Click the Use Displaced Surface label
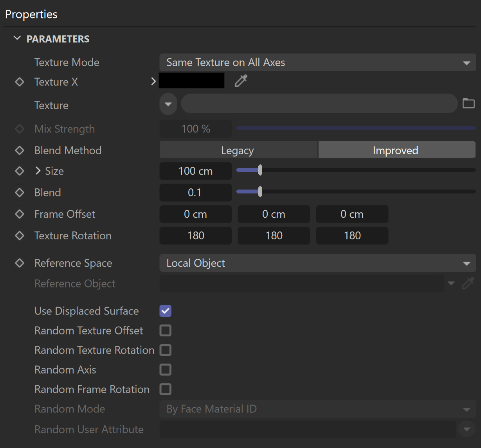This screenshot has width=481, height=448. tap(86, 311)
